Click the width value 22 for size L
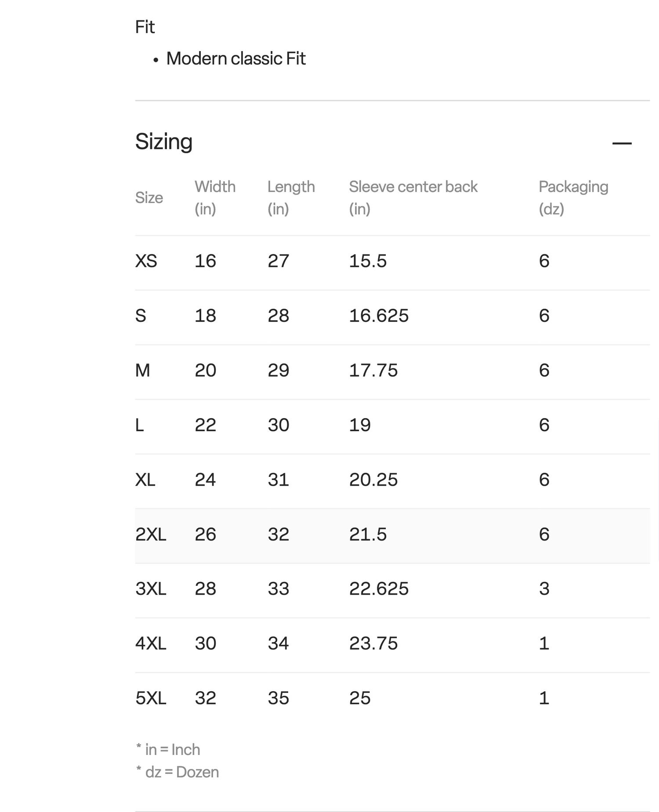The height and width of the screenshot is (812, 659). (205, 425)
